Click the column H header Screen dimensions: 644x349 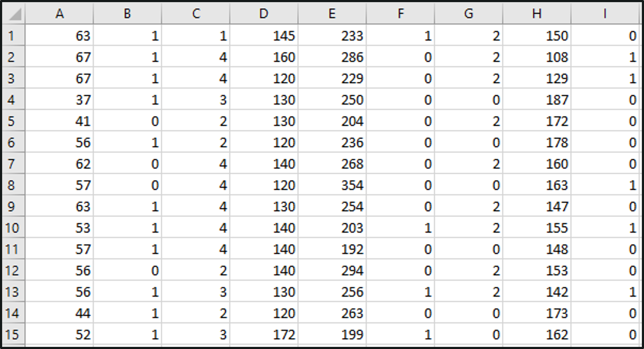(x=537, y=14)
